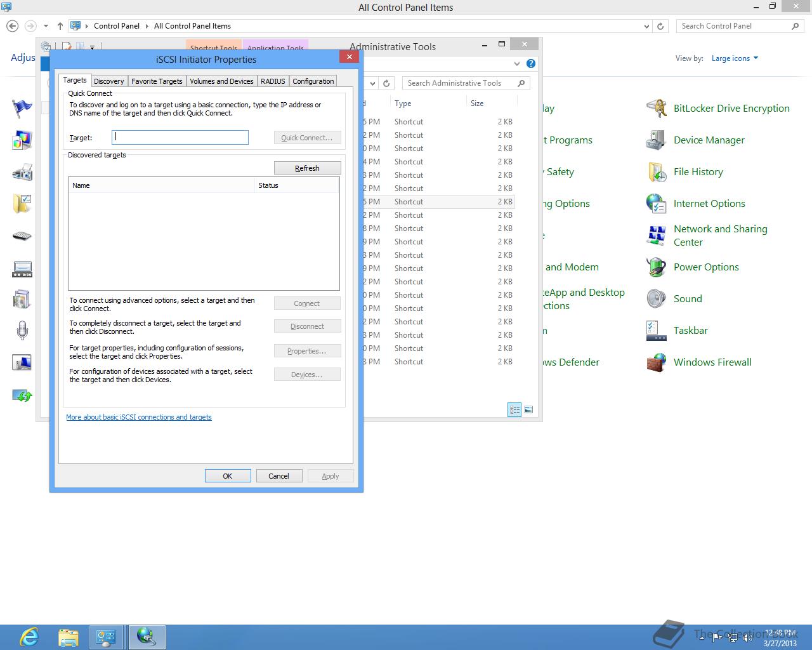Go to the Configuration tab
This screenshot has width=812, height=650.
coord(313,81)
